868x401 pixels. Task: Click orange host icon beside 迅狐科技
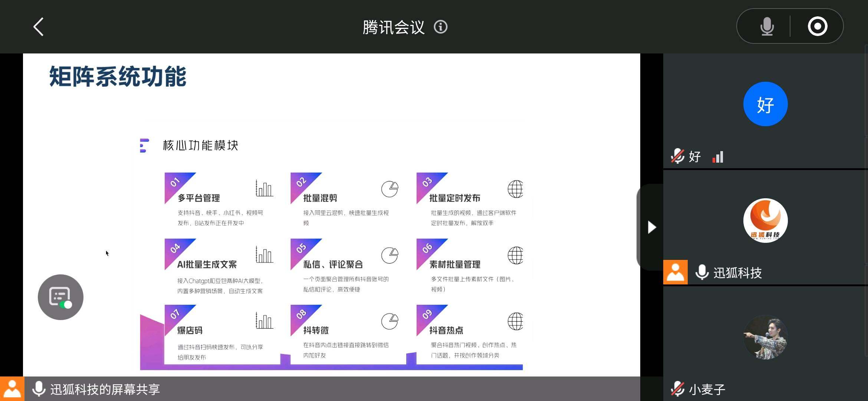pos(675,272)
